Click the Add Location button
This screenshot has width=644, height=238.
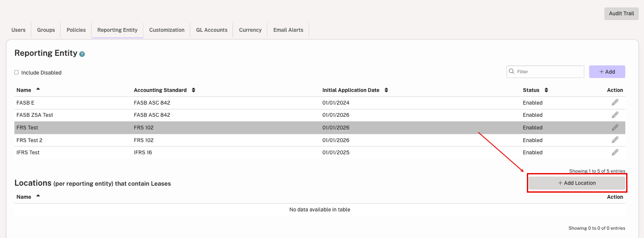(x=577, y=183)
